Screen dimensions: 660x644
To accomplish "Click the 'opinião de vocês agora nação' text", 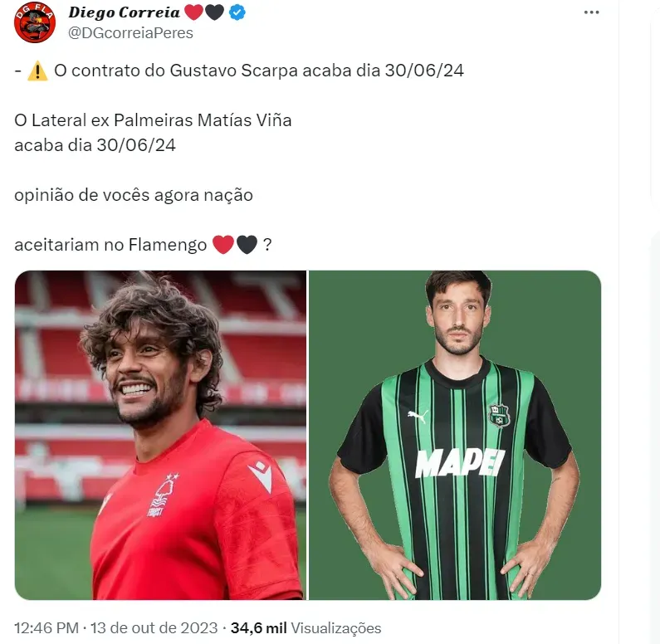I will pos(134,195).
